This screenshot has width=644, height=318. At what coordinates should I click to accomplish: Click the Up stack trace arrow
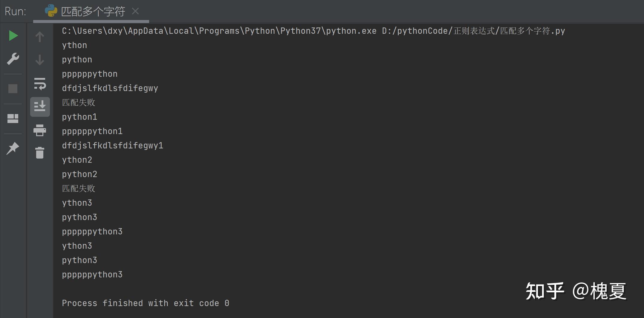40,37
